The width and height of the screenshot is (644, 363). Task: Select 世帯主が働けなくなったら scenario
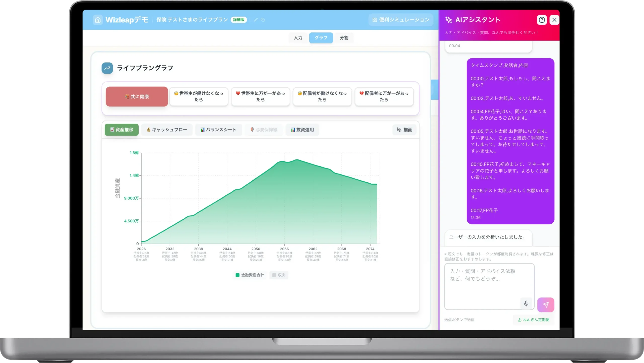[199, 96]
